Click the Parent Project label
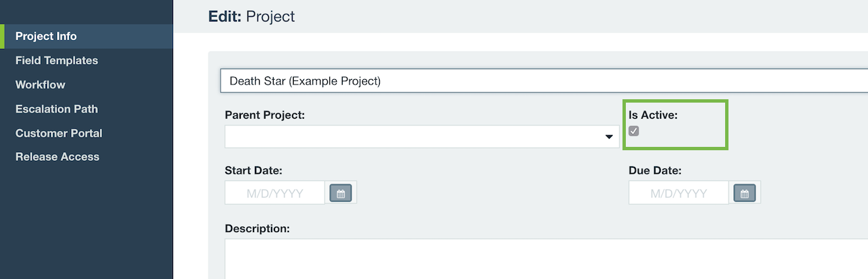 (265, 115)
